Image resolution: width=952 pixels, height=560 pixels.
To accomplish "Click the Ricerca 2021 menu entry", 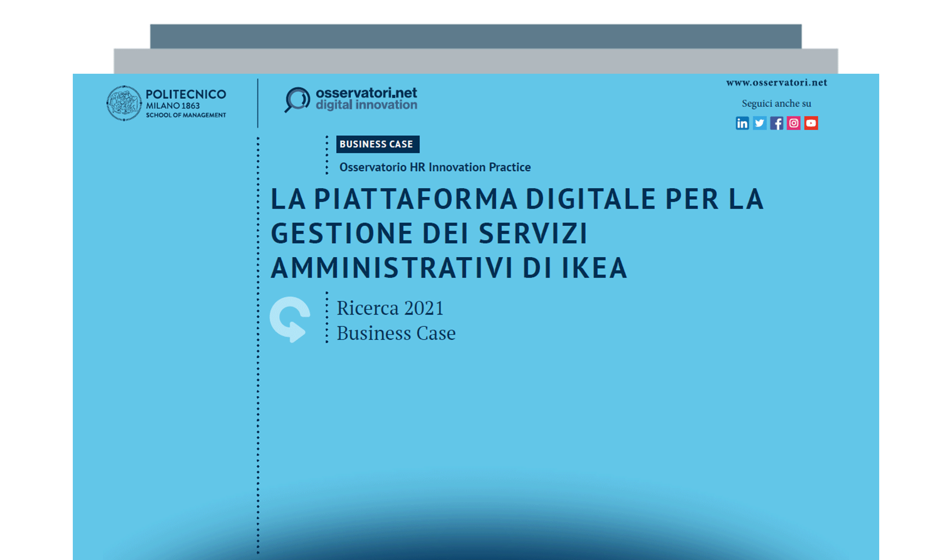I will pyautogui.click(x=390, y=308).
